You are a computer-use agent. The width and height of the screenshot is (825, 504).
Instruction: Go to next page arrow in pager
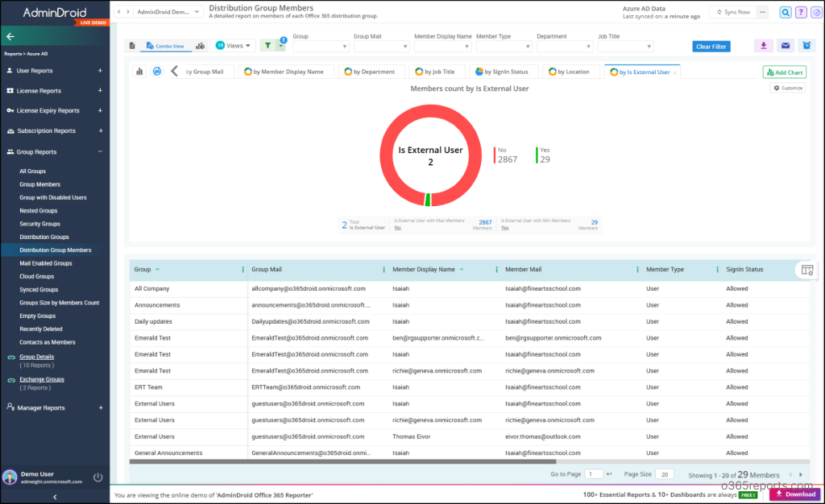coord(801,474)
